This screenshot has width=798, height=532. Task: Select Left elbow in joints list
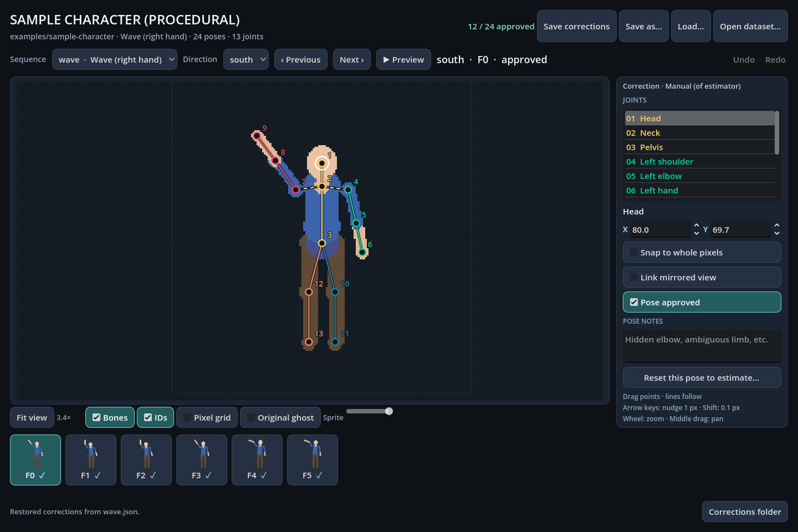[700, 176]
